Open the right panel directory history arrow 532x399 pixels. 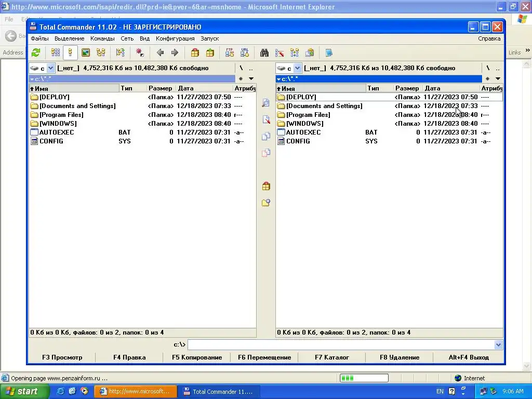click(x=498, y=79)
